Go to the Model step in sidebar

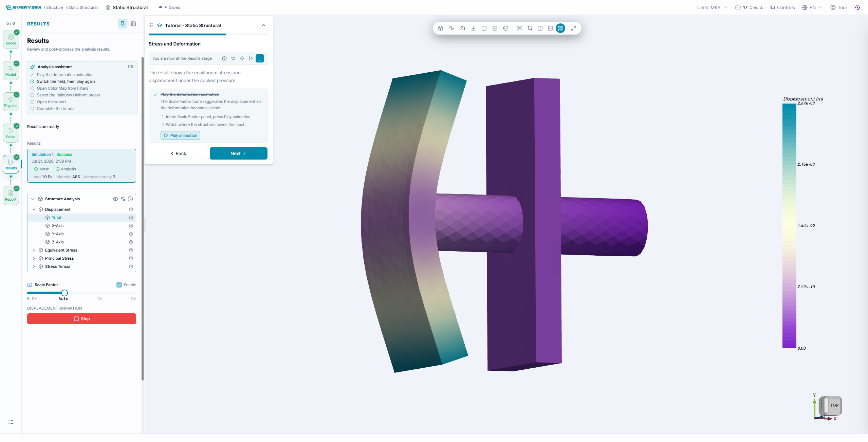pos(11,71)
